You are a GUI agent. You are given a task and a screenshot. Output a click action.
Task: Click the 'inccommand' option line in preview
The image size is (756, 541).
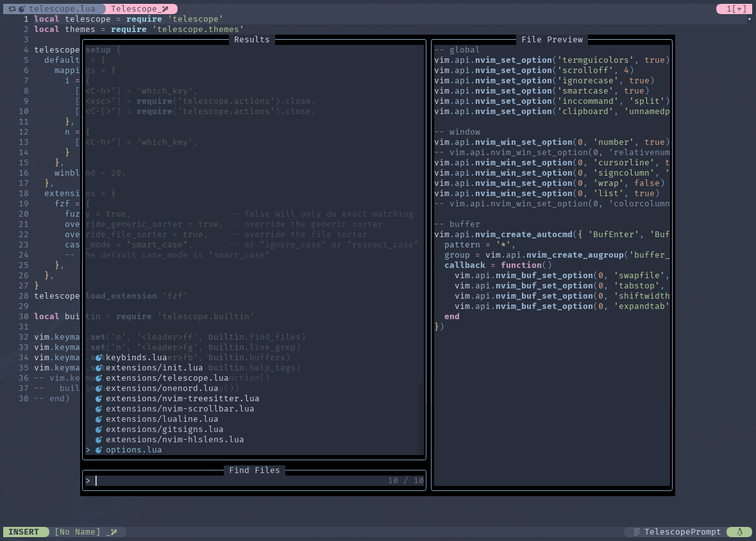552,101
